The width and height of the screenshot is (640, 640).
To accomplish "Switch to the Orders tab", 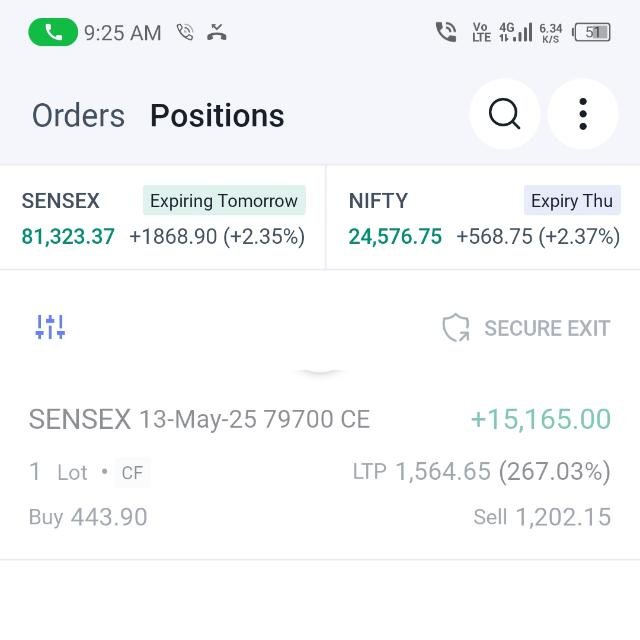I will pos(78,116).
